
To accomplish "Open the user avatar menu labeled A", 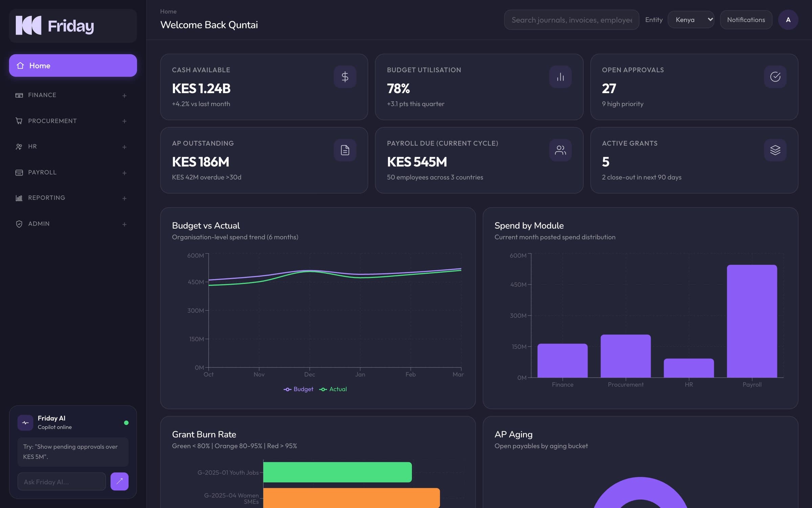I will click(x=788, y=20).
